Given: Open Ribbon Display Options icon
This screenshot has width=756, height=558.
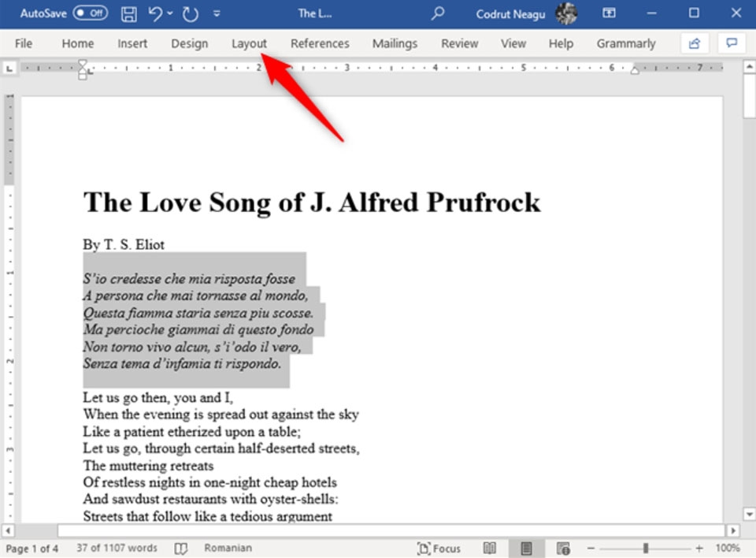Looking at the screenshot, I should 609,13.
